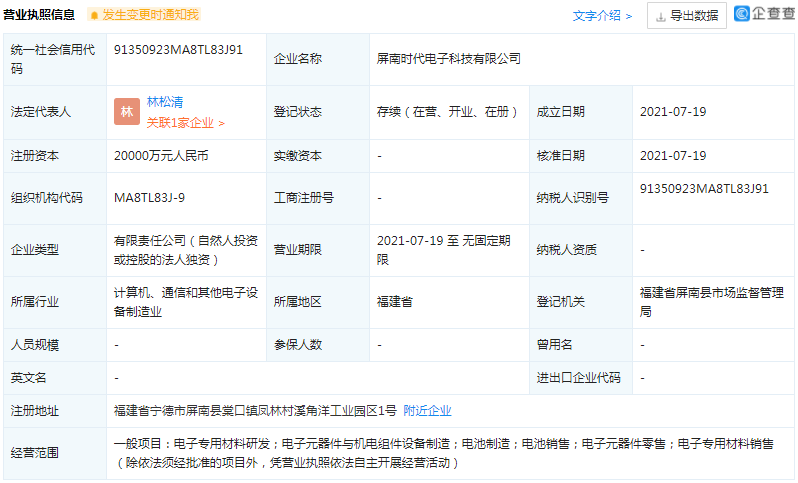
Task: Click the credit code 91350923MA8TL83J91 value
Action: tap(178, 49)
